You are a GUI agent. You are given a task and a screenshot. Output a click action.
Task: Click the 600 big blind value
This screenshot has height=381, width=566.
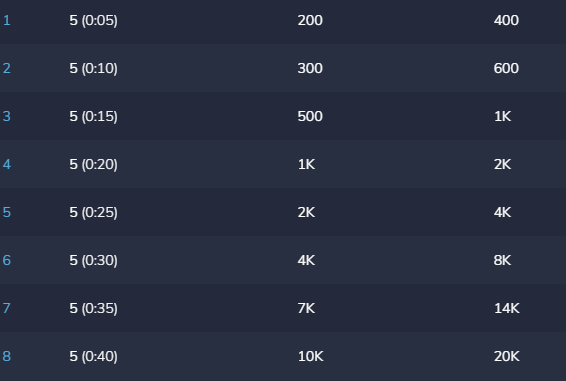pyautogui.click(x=506, y=68)
